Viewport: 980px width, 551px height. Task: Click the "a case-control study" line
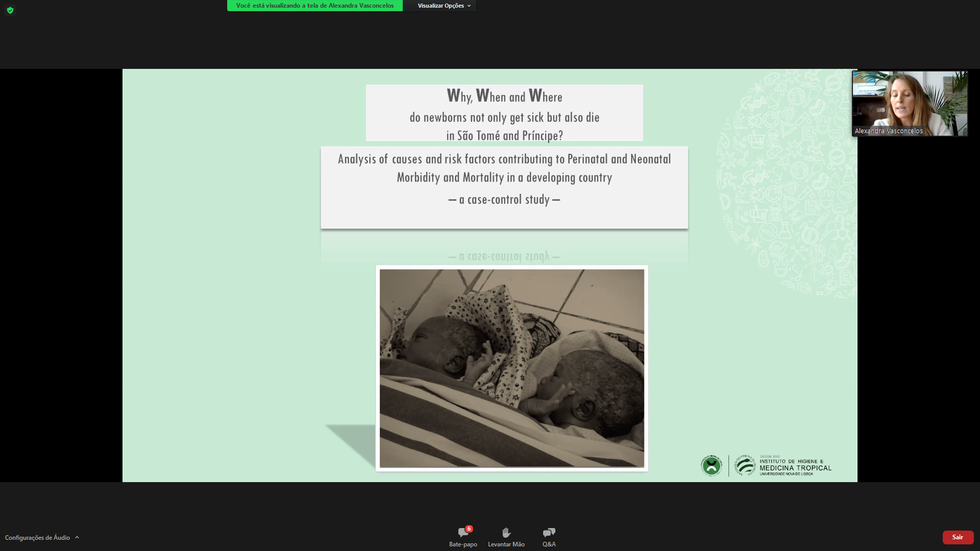coord(504,199)
